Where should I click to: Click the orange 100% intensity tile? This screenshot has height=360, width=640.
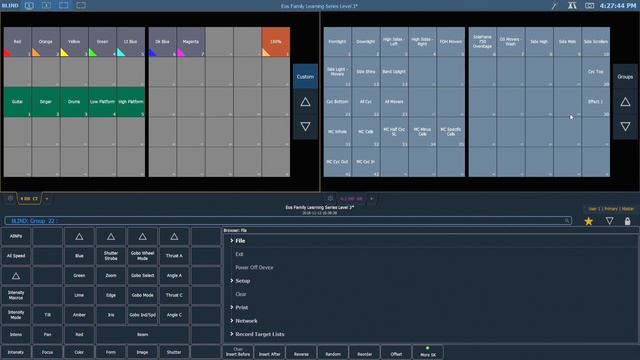pyautogui.click(x=276, y=42)
